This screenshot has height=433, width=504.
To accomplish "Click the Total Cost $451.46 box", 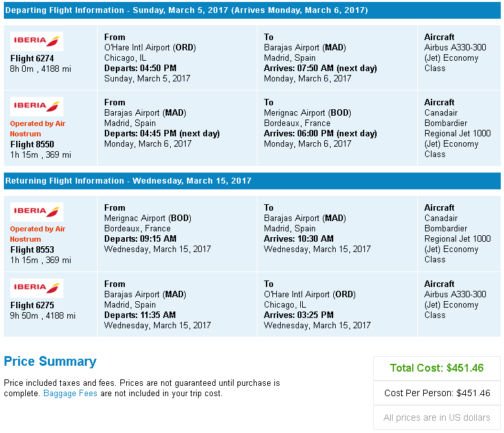I will 437,368.
